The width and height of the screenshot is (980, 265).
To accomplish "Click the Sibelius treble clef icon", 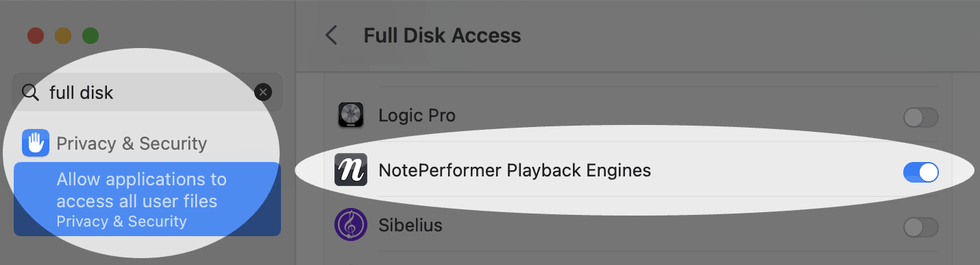I will pyautogui.click(x=351, y=224).
